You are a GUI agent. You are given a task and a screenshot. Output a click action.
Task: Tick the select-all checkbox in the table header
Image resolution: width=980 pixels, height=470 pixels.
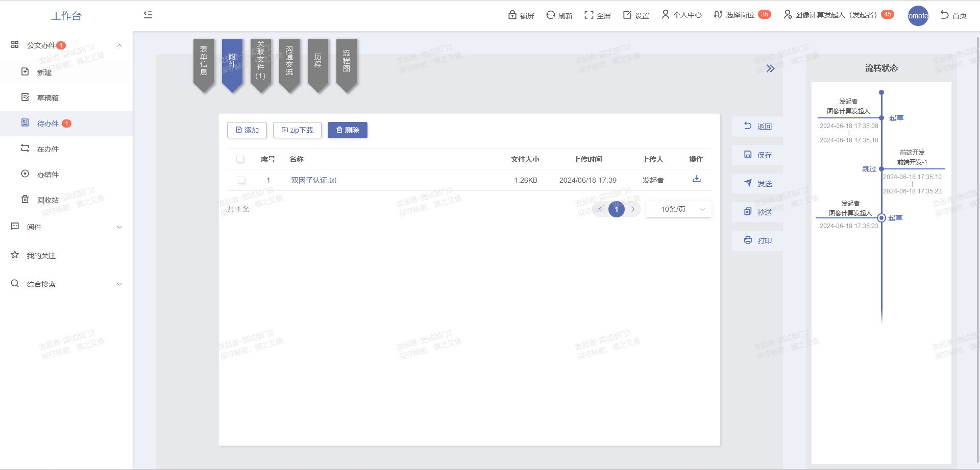point(240,159)
